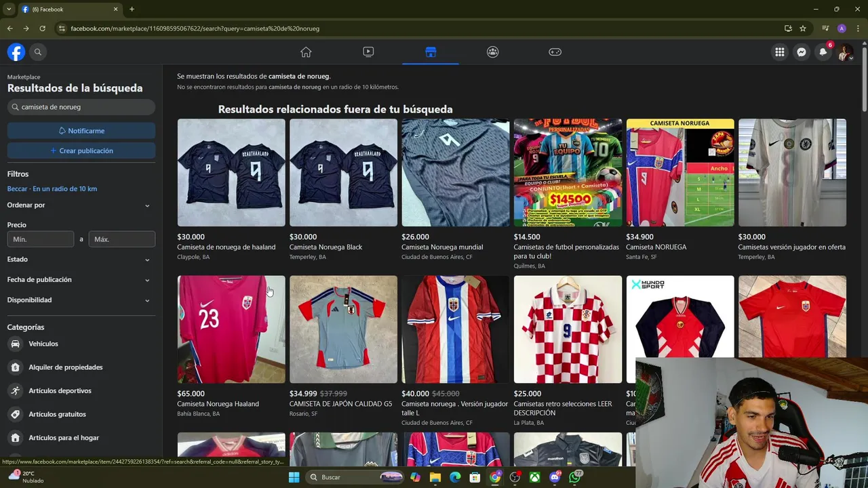Click price text $14.500

(x=527, y=237)
